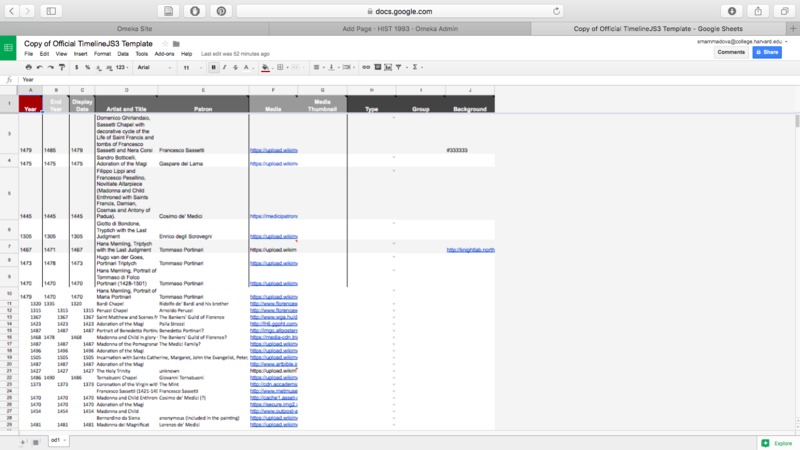Open the Add-ons menu
Viewport: 800px width, 450px height.
click(x=164, y=54)
